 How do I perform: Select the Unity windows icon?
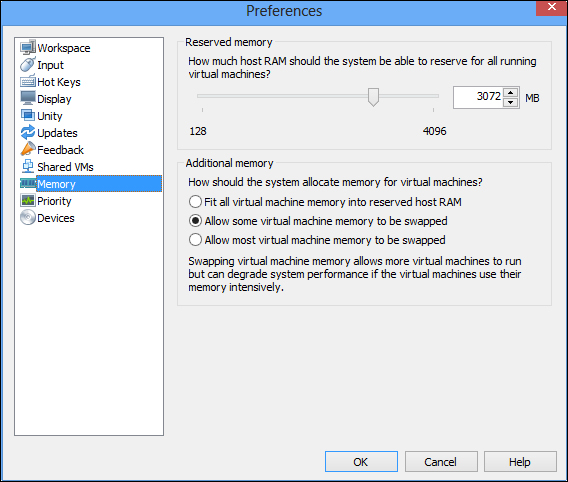click(28, 115)
